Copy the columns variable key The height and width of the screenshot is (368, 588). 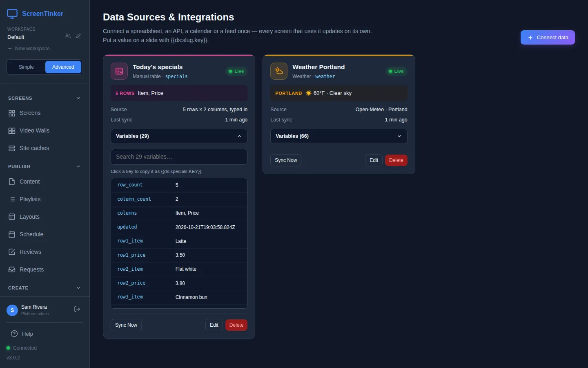click(127, 213)
